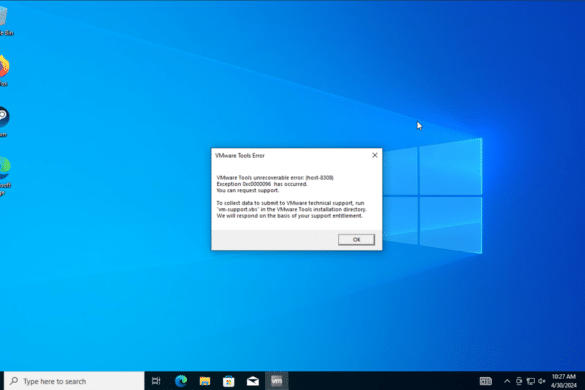Open the VMware app on the taskbar

click(x=276, y=381)
